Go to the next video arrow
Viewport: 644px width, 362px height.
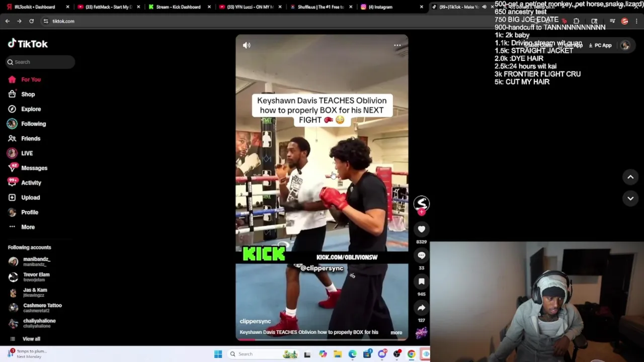coord(630,199)
